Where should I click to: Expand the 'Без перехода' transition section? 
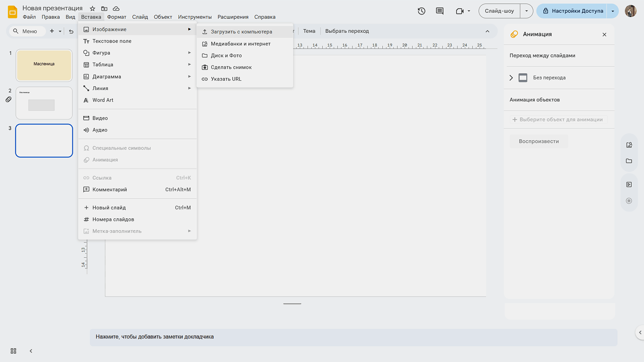pyautogui.click(x=511, y=78)
